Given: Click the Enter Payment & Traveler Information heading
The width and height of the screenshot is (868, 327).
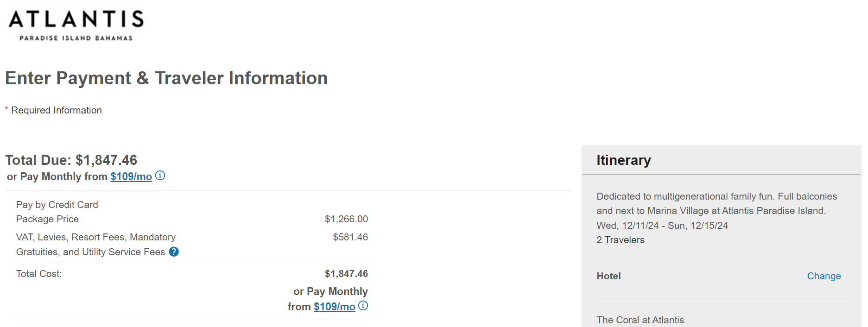Looking at the screenshot, I should pos(166,78).
